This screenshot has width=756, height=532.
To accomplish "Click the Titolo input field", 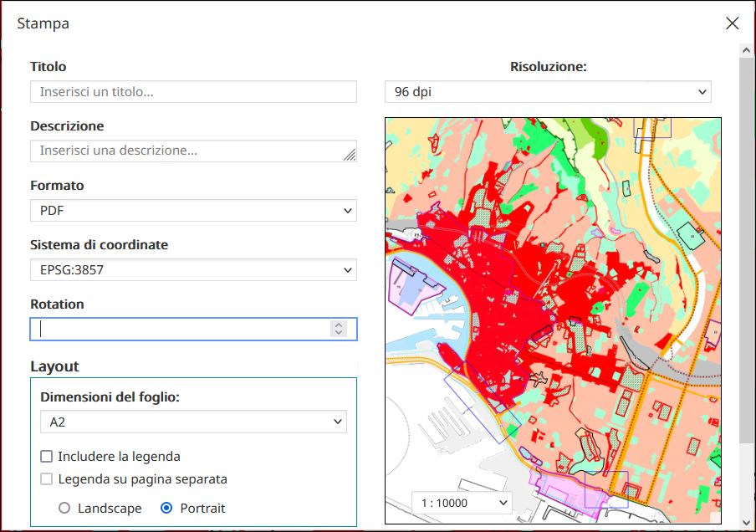I will coord(193,92).
